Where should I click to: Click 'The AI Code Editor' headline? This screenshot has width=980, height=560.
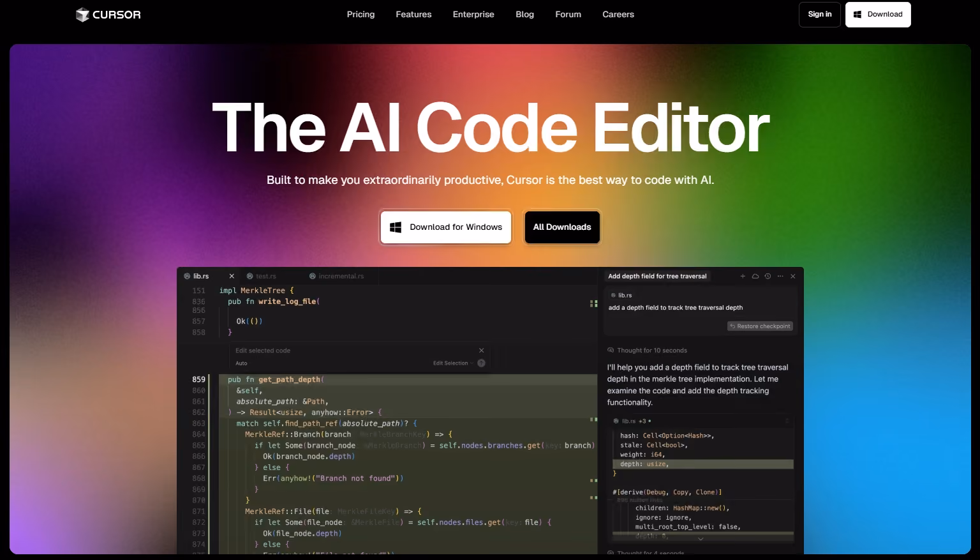pos(491,129)
